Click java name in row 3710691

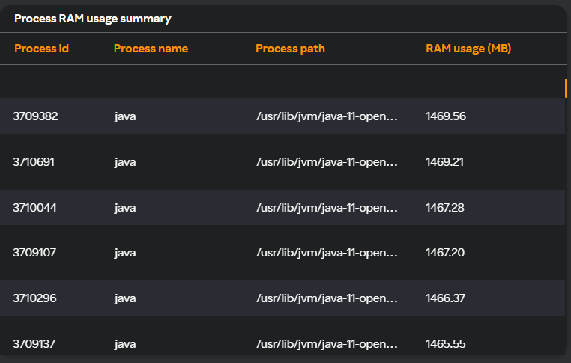coord(125,162)
